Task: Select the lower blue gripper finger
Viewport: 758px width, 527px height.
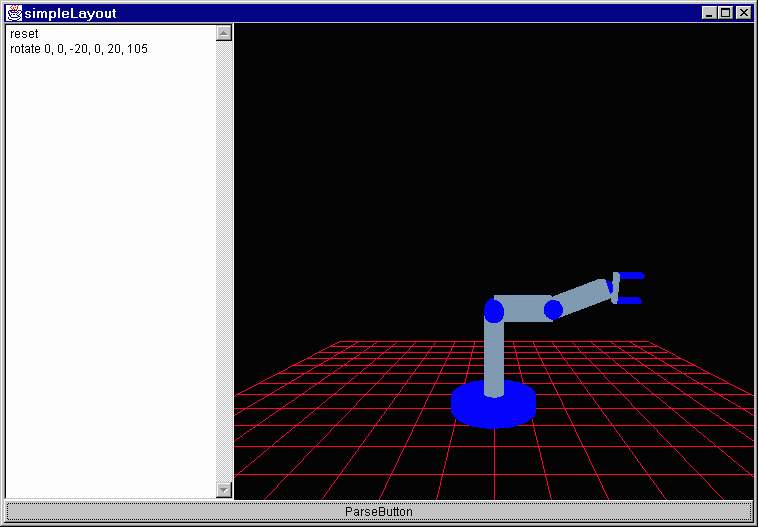Action: [x=630, y=299]
